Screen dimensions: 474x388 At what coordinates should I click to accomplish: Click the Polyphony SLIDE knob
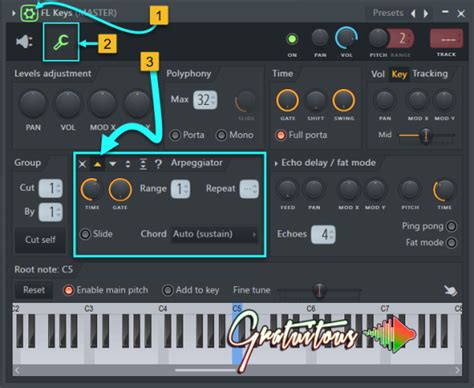[246, 101]
